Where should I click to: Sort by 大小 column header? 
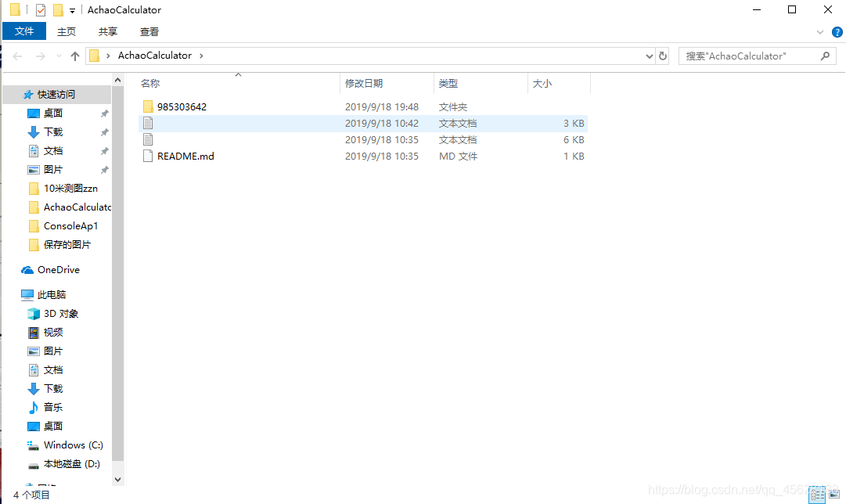point(542,84)
